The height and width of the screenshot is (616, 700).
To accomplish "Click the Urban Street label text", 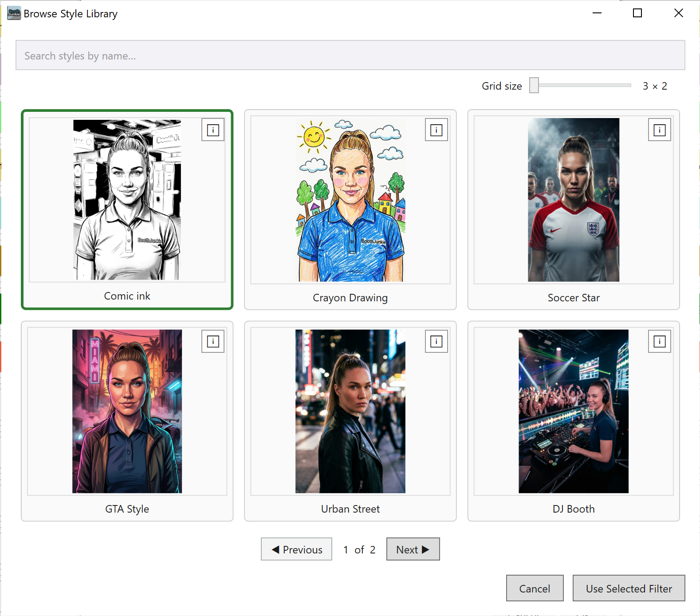I will (350, 509).
